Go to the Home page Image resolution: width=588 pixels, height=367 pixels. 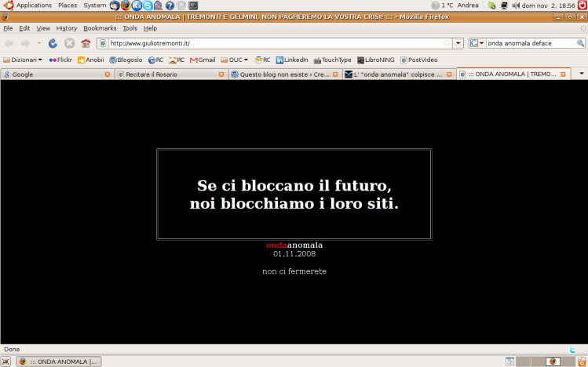[86, 43]
